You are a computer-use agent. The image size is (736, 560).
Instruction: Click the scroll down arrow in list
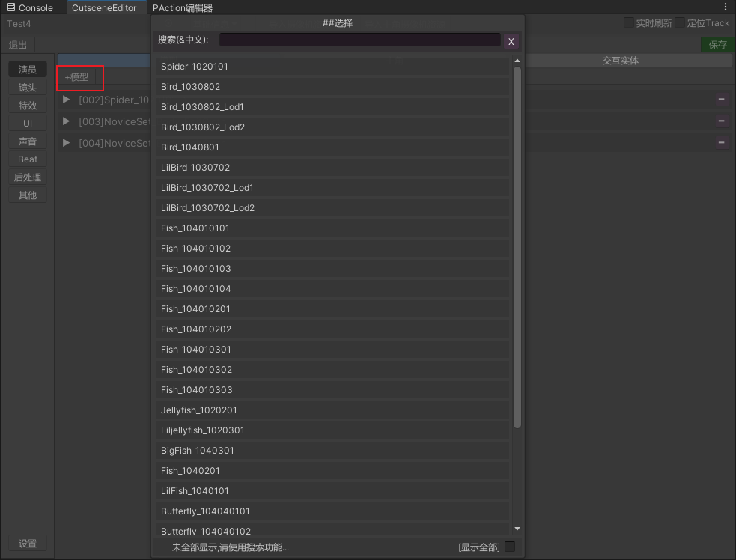point(517,529)
